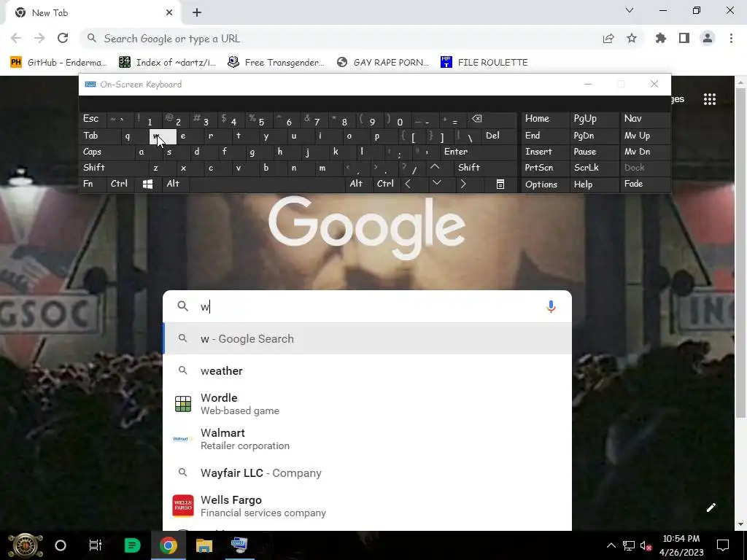This screenshot has width=747, height=560.
Task: Open the FILE ROULETTE bookmark
Action: tap(484, 63)
